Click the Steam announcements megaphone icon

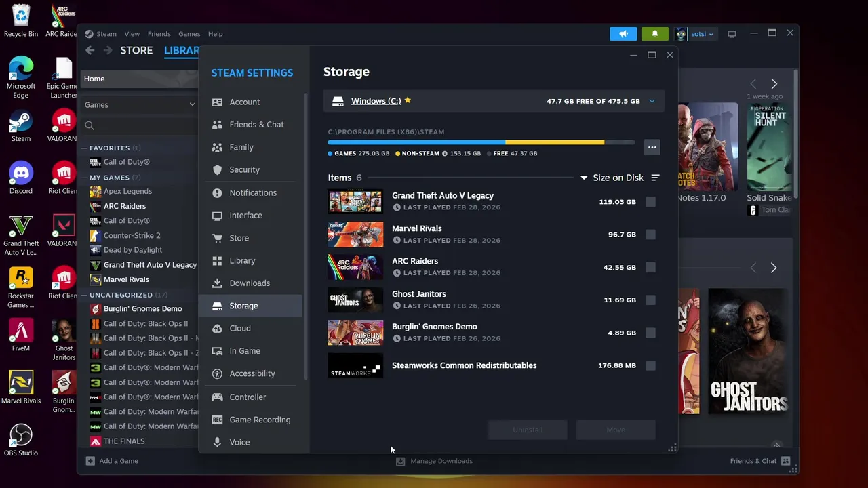point(623,34)
